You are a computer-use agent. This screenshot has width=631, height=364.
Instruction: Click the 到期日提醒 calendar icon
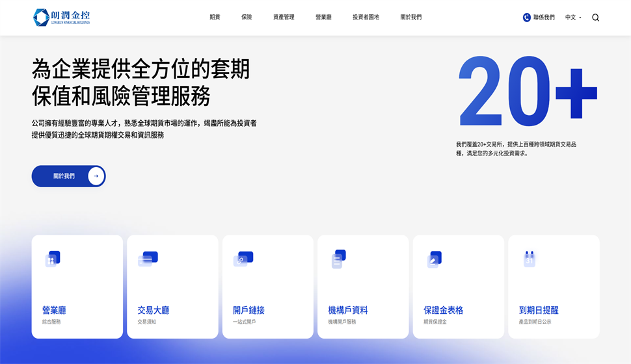(x=529, y=259)
